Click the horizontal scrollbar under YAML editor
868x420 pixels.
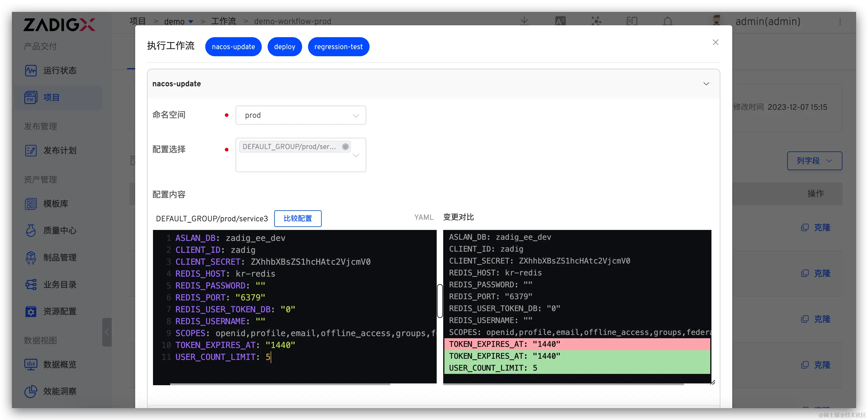click(x=280, y=384)
